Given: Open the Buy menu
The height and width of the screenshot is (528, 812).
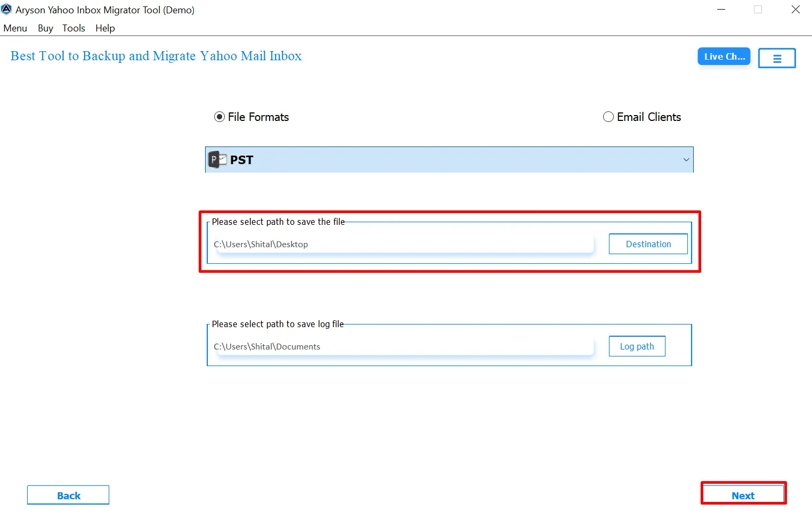Looking at the screenshot, I should (x=45, y=28).
